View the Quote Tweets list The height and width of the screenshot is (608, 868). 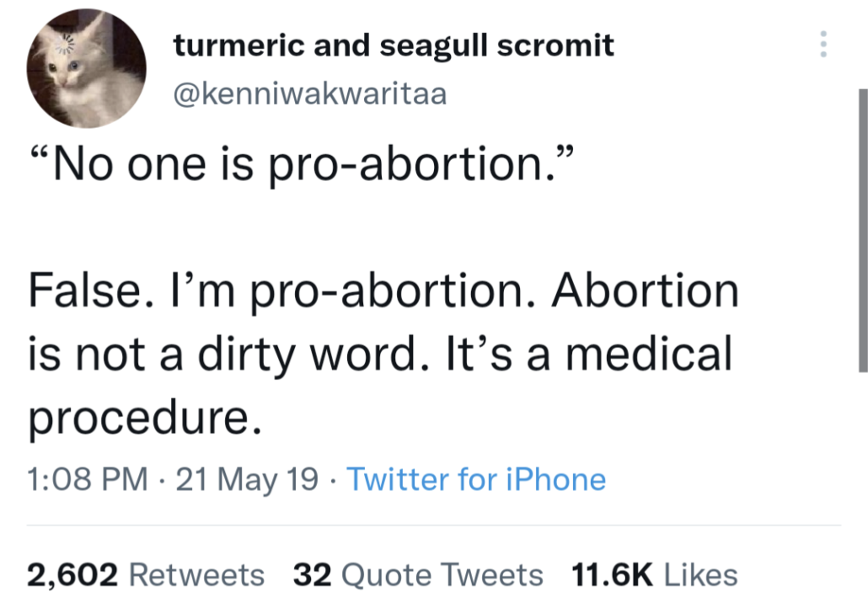point(442,575)
